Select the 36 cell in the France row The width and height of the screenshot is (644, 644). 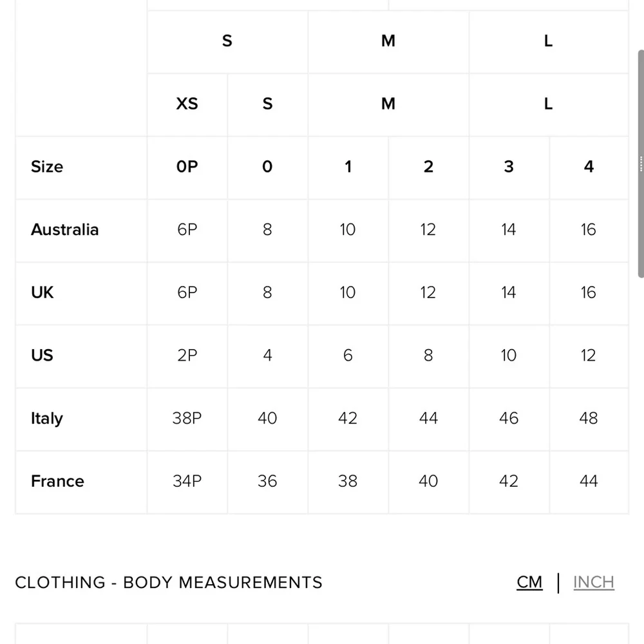point(267,481)
